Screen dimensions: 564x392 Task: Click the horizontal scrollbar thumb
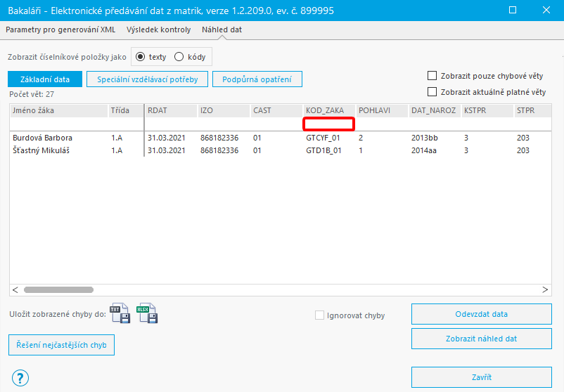(58, 289)
